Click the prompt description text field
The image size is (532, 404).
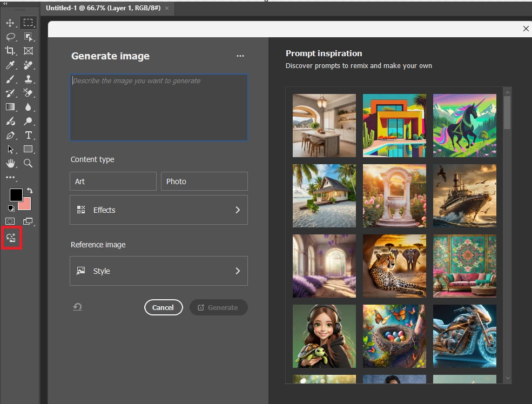coord(159,107)
